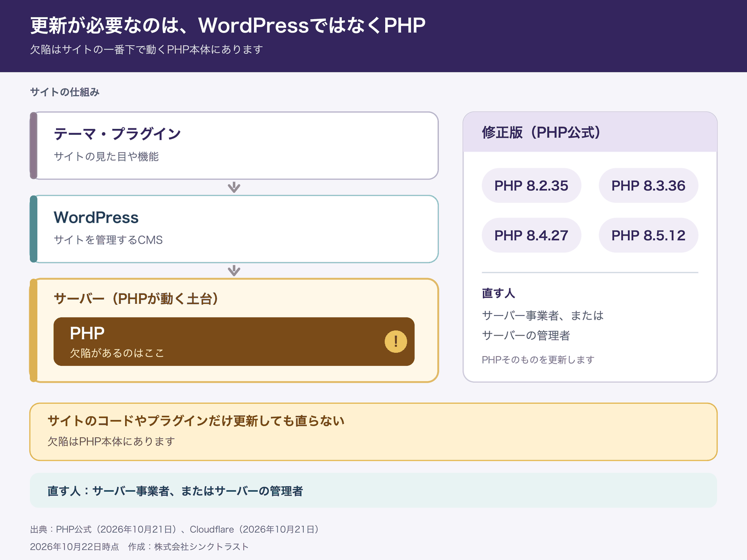Screen dimensions: 747x560
Task: Click the サイトのコードやプラグインだけ更新しても直らない notice
Action: pyautogui.click(x=373, y=432)
